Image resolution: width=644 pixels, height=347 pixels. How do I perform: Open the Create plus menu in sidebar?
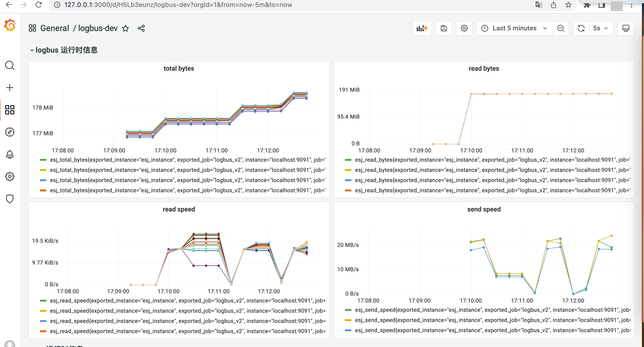(10, 88)
